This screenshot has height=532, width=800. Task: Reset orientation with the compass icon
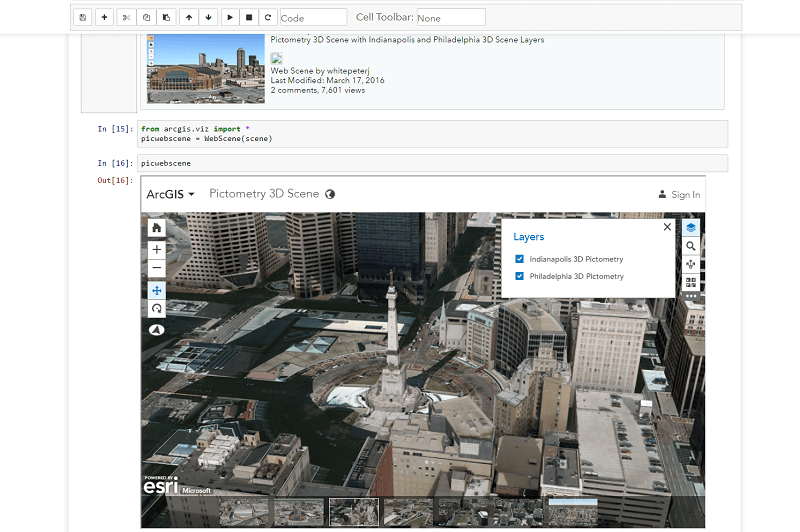[157, 330]
